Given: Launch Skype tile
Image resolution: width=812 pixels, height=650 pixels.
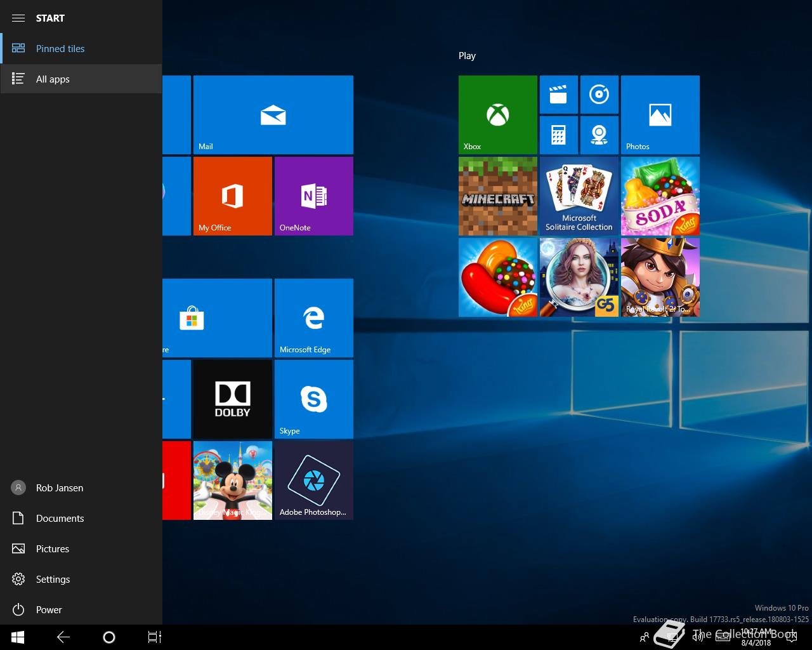Looking at the screenshot, I should (314, 399).
